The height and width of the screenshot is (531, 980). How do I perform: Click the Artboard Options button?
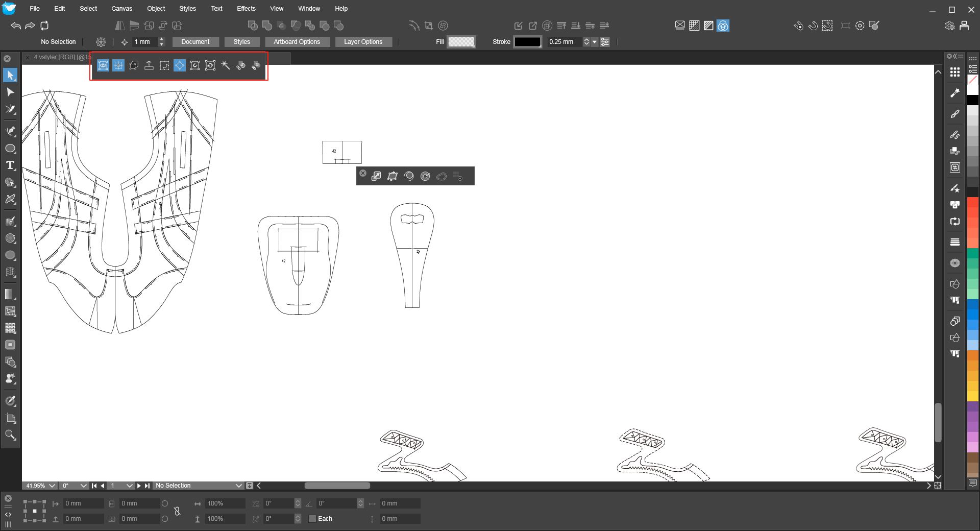(x=297, y=42)
